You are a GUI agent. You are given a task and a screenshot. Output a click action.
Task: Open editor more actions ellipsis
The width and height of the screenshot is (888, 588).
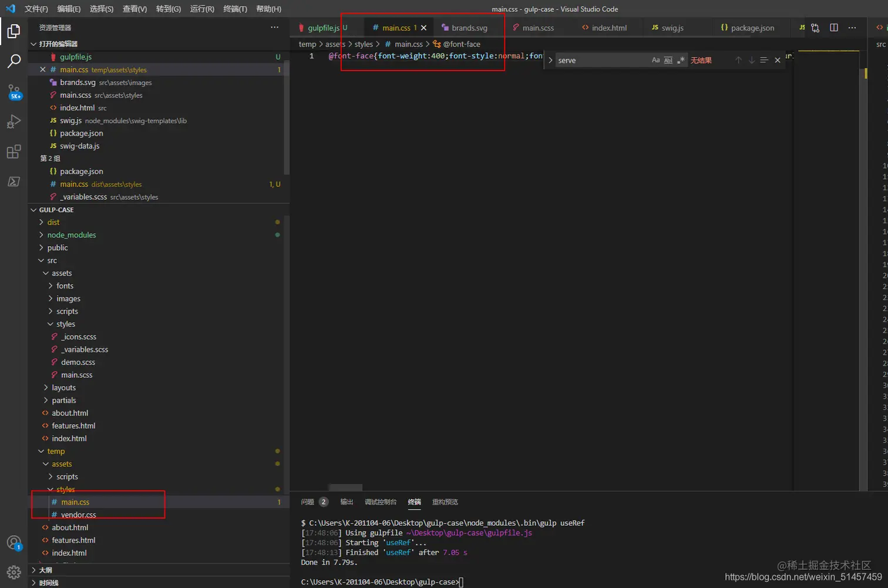click(852, 28)
